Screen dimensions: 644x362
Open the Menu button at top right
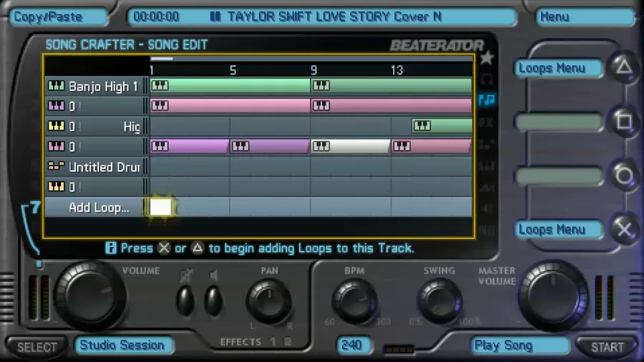tap(585, 17)
